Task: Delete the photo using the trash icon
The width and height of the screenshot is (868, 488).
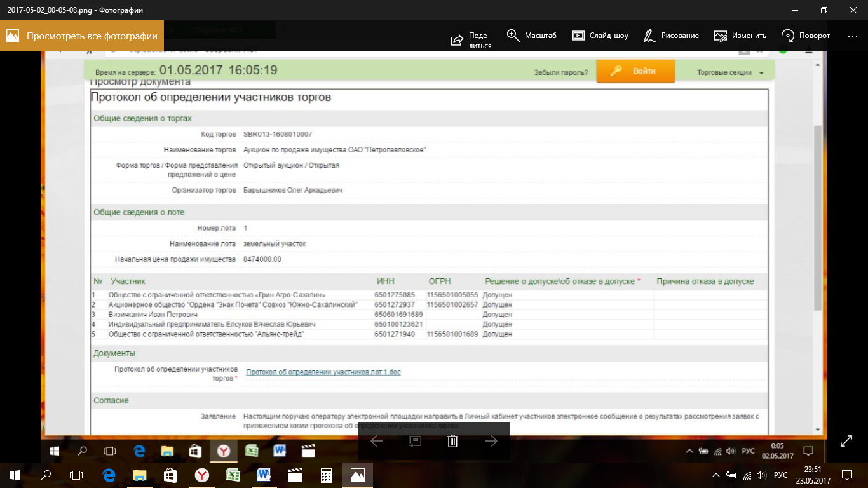Action: (452, 441)
